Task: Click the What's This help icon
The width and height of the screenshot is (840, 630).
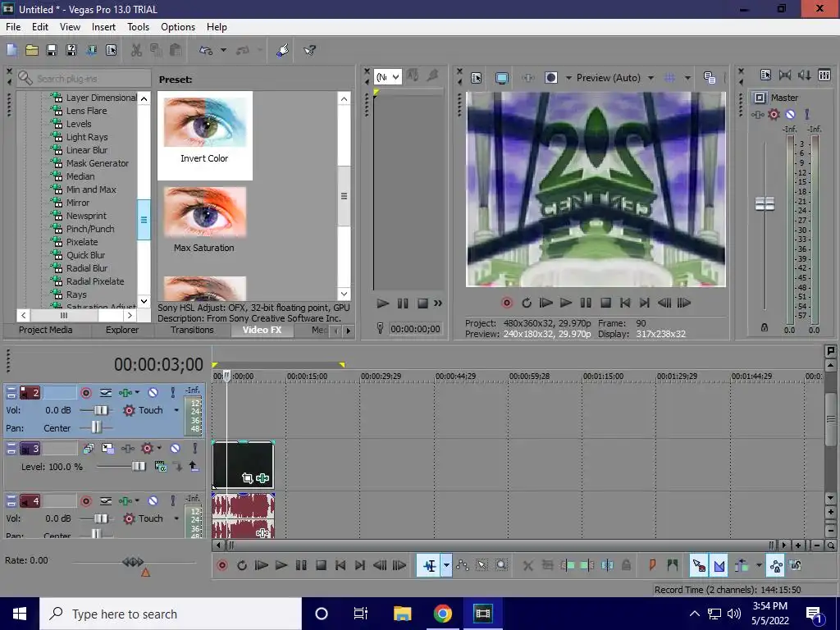Action: [309, 50]
